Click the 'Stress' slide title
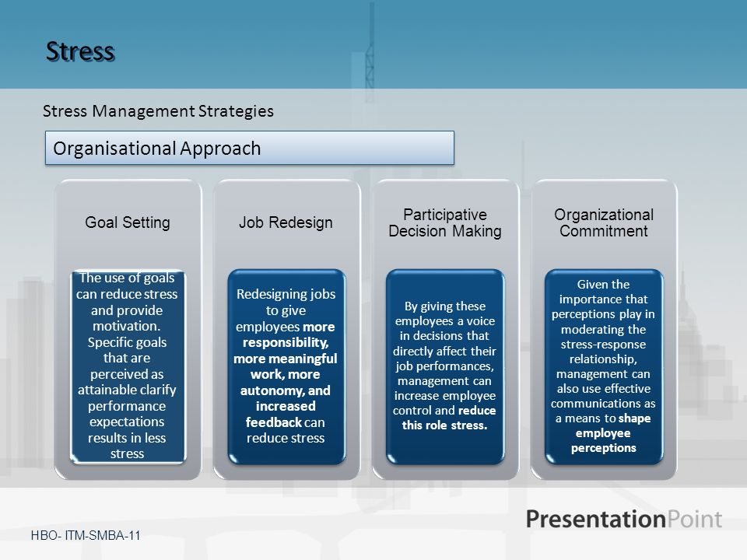747x560 pixels. (80, 51)
